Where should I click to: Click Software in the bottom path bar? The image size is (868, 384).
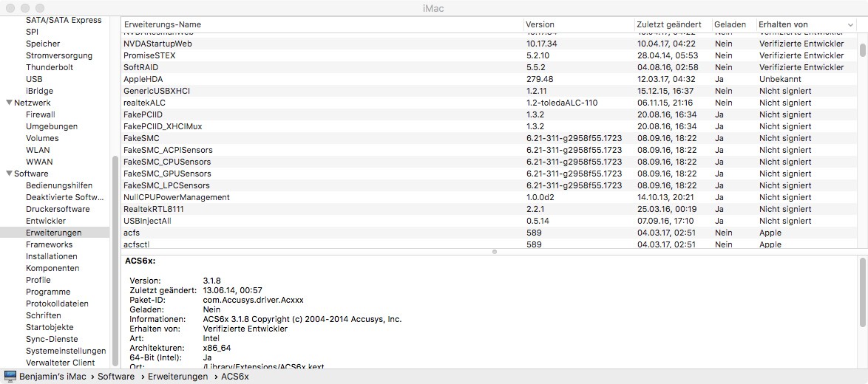[116, 377]
